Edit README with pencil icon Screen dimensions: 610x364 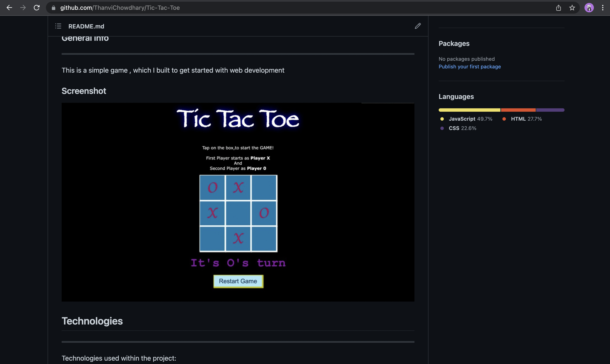pos(418,26)
